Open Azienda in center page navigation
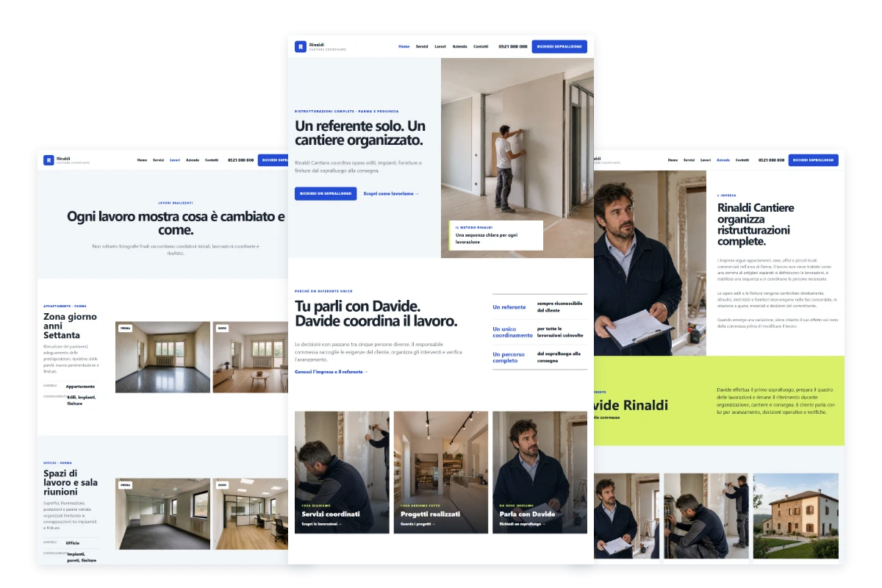The height and width of the screenshot is (588, 882). tap(460, 46)
